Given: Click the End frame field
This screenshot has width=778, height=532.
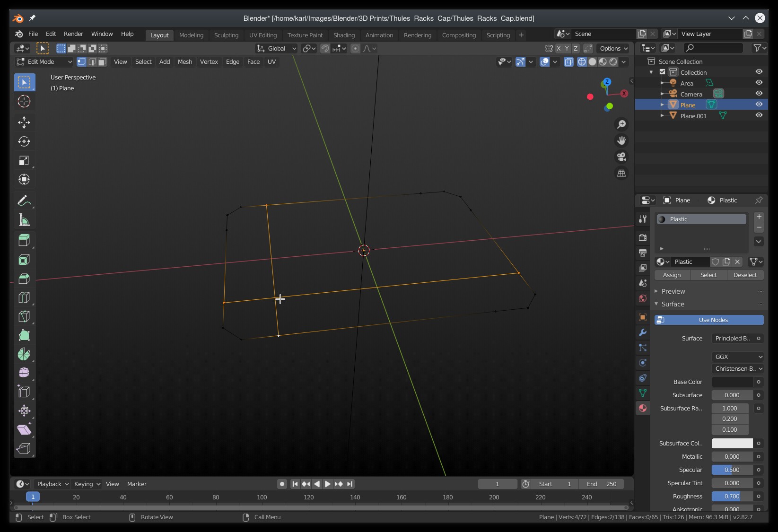Looking at the screenshot, I should click(x=602, y=484).
